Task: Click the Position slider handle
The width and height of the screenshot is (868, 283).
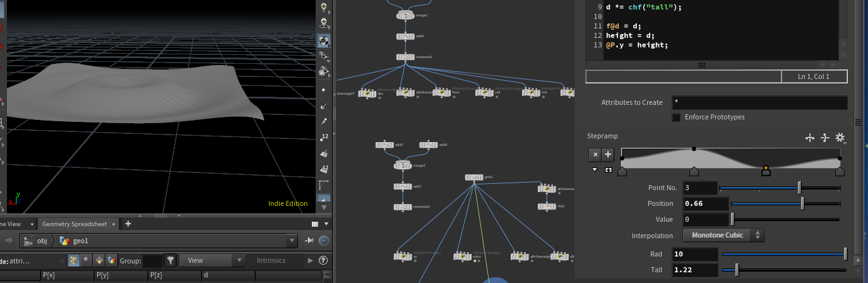Action: [x=802, y=203]
